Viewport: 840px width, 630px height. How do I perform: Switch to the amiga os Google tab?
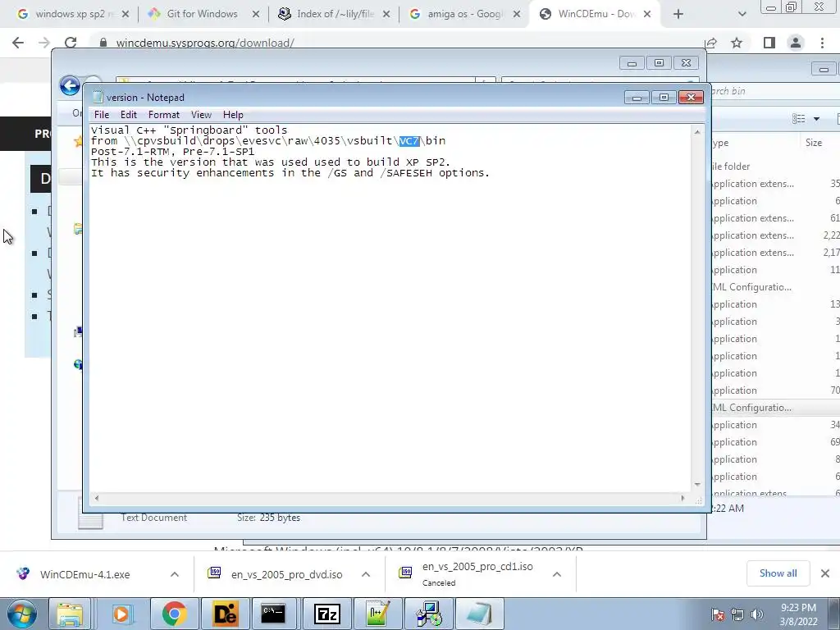pyautogui.click(x=464, y=14)
